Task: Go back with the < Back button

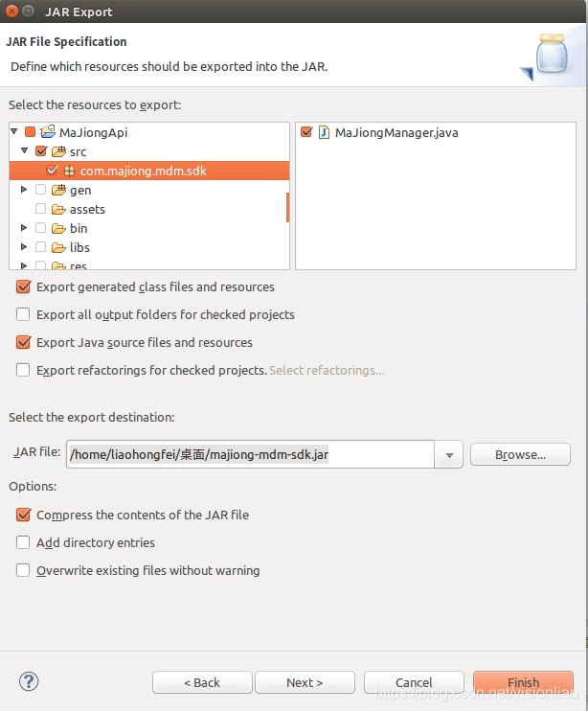Action: coord(202,682)
